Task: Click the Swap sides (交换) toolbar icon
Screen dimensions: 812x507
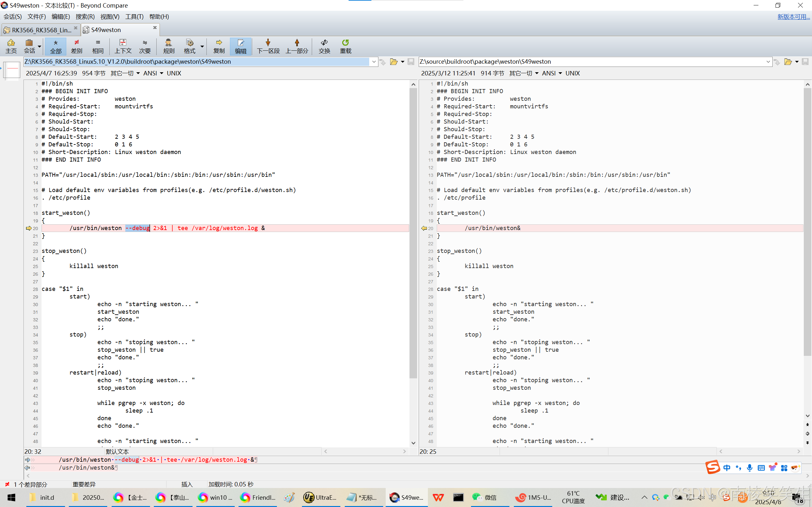Action: point(324,46)
